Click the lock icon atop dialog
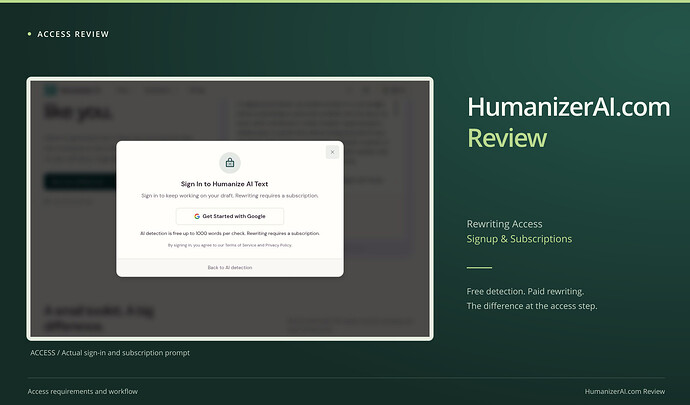 [230, 163]
